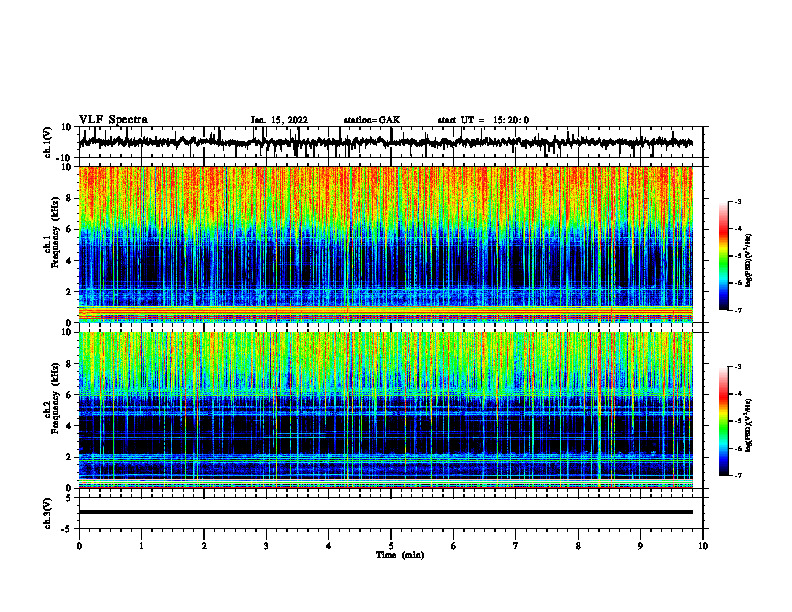Viewport: 792px width, 612px height.
Task: Click the "7" time axis tick label
Action: 516,546
